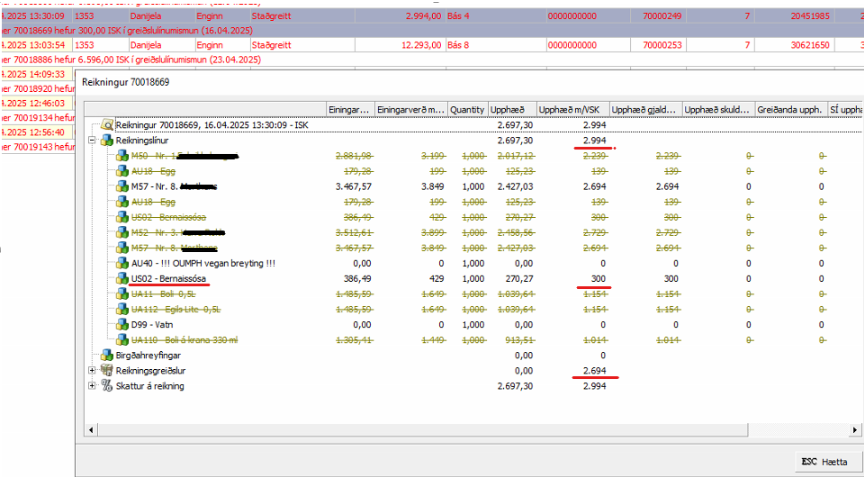This screenshot has height=480, width=864.
Task: Click the Quantity column header
Action: pos(467,109)
